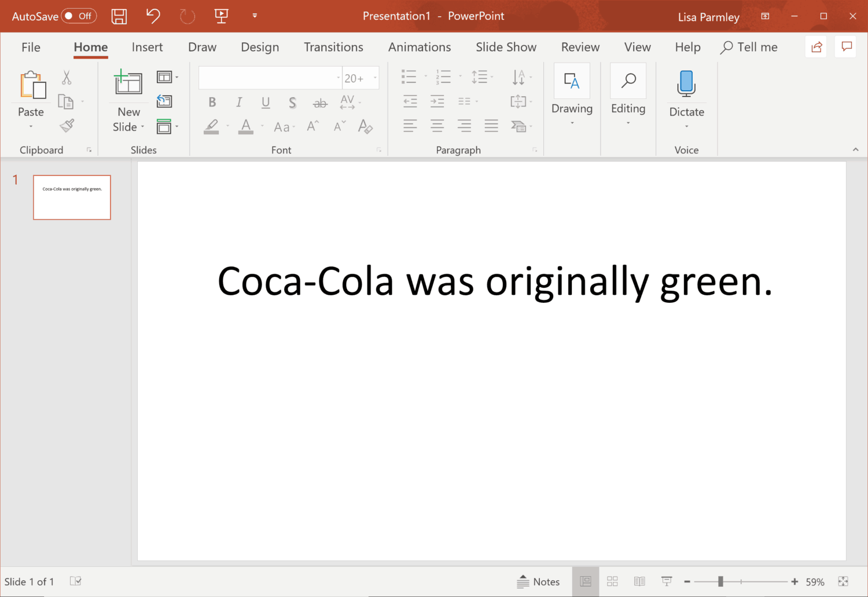Justify the paragraph text
The height and width of the screenshot is (597, 868).
491,126
